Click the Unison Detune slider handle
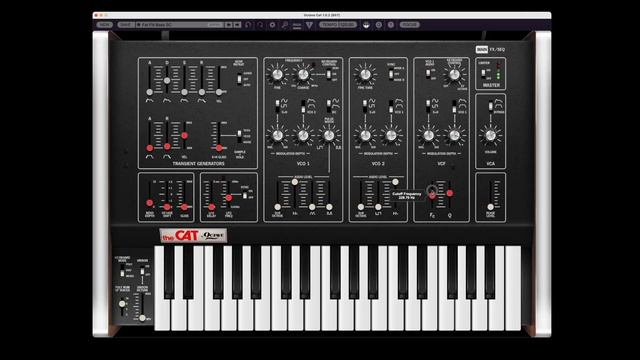Viewport: 640px width, 360px height. (x=142, y=318)
